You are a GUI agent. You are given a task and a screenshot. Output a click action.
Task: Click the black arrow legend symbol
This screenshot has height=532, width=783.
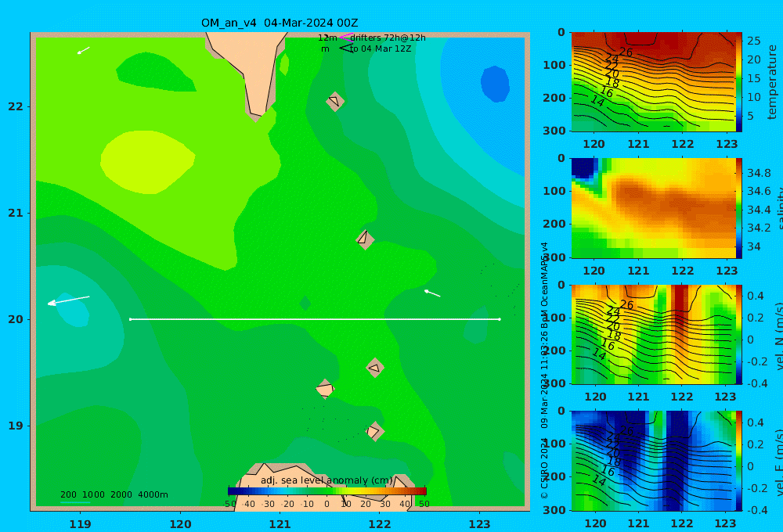click(x=346, y=49)
